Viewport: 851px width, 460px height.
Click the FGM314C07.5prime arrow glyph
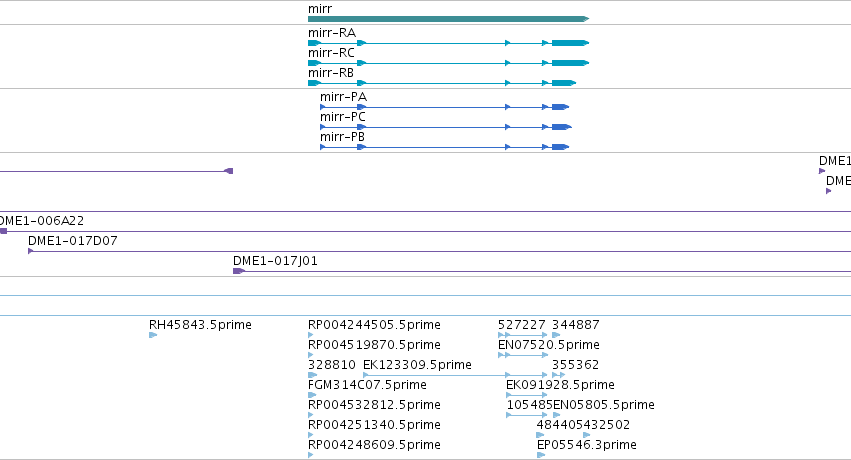pyautogui.click(x=312, y=395)
